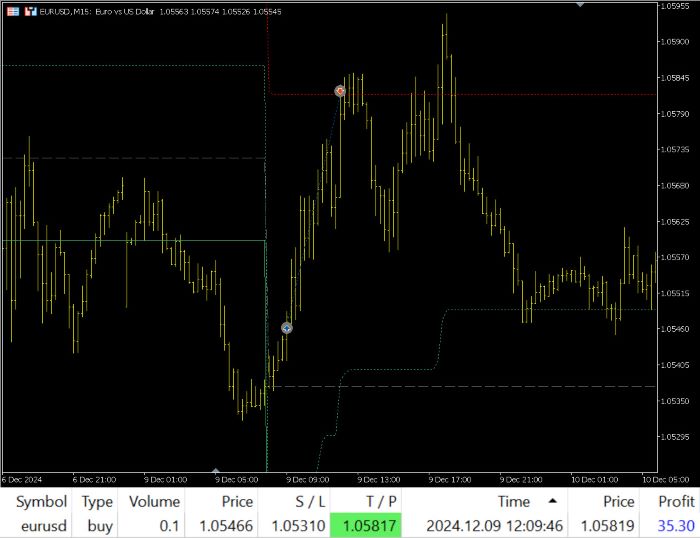Click the small triangle marker on the time axis
The image size is (700, 538).
point(216,471)
